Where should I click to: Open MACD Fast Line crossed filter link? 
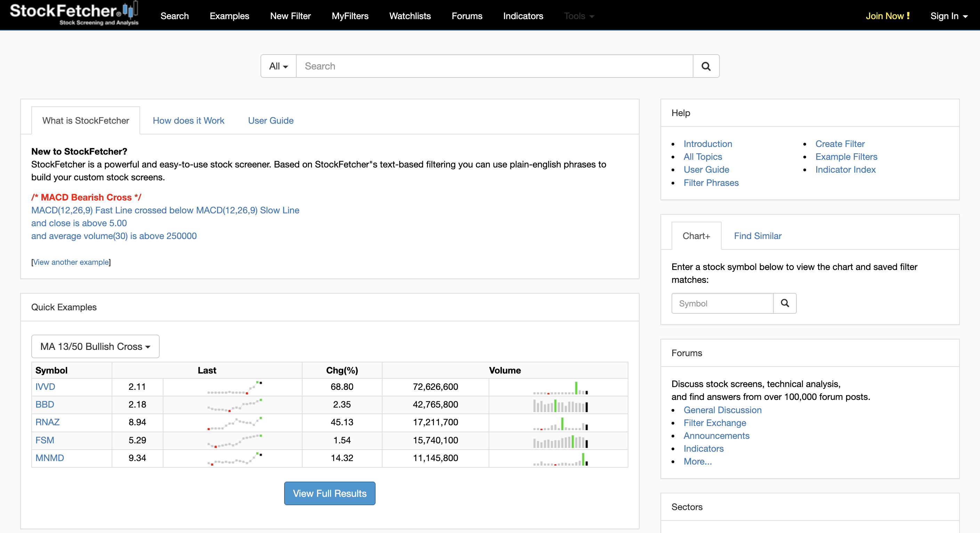click(165, 210)
